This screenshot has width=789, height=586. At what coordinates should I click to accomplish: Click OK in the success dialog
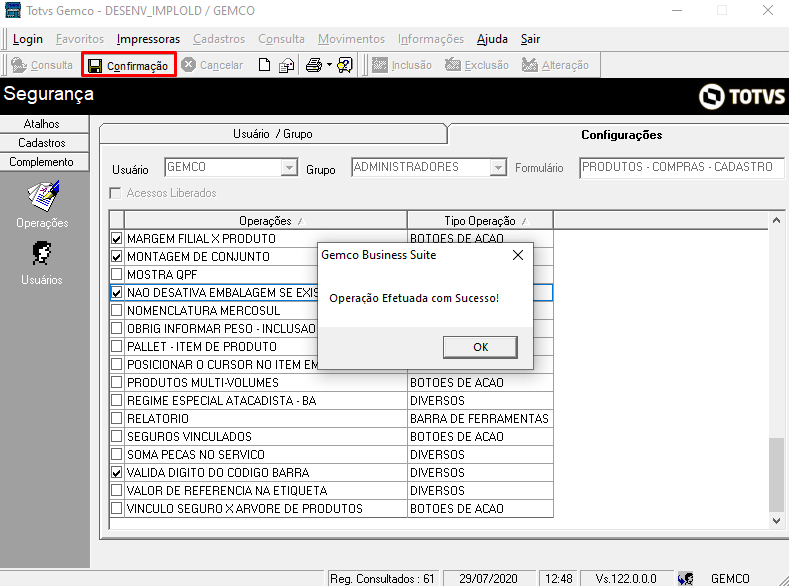(x=480, y=347)
